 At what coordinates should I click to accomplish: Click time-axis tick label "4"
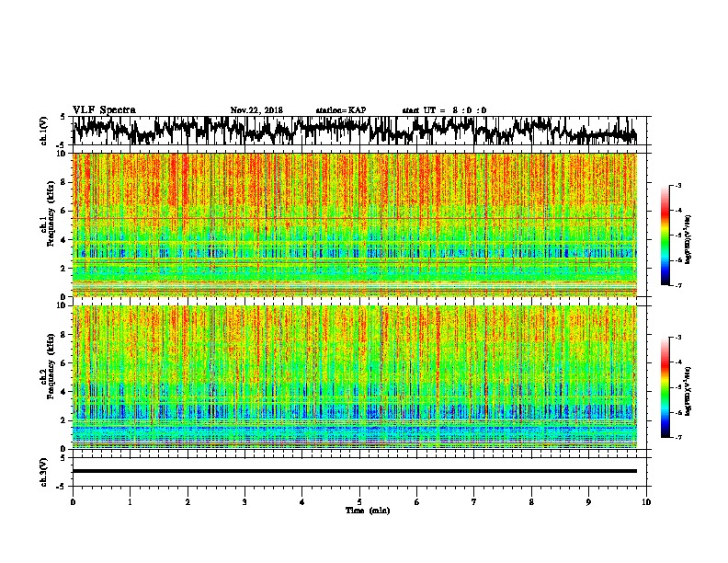click(x=302, y=502)
